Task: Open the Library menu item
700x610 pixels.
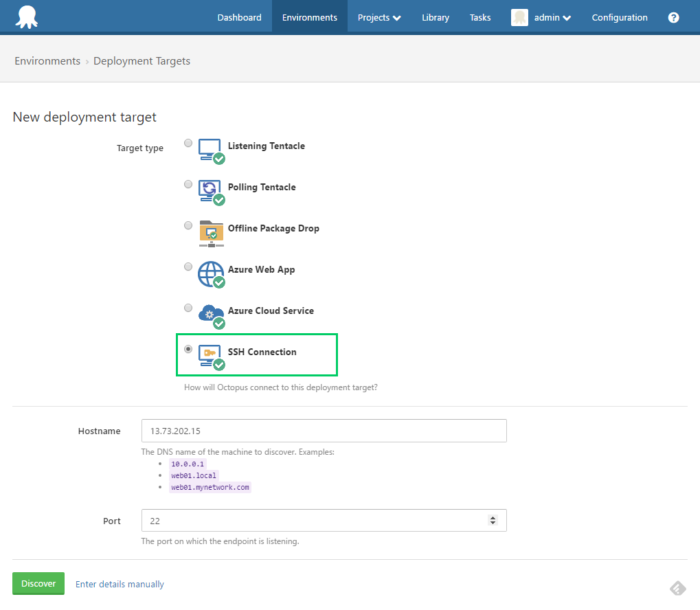Action: (x=435, y=18)
